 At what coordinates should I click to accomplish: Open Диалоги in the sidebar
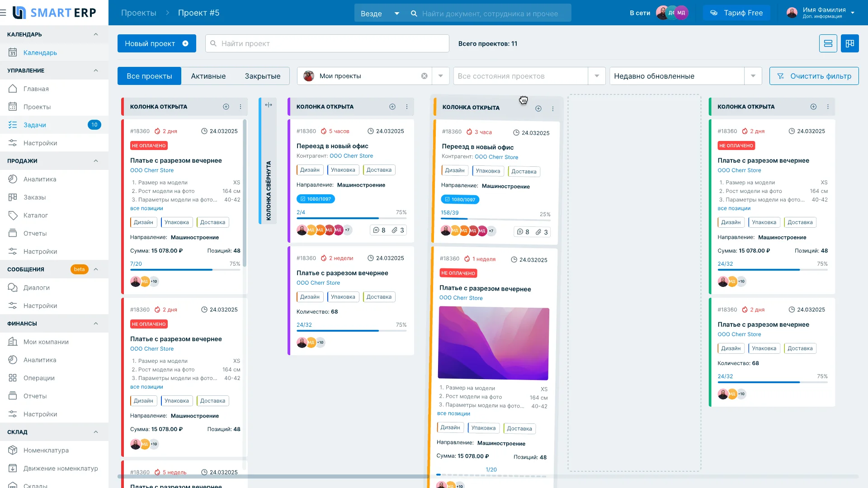(x=54, y=287)
